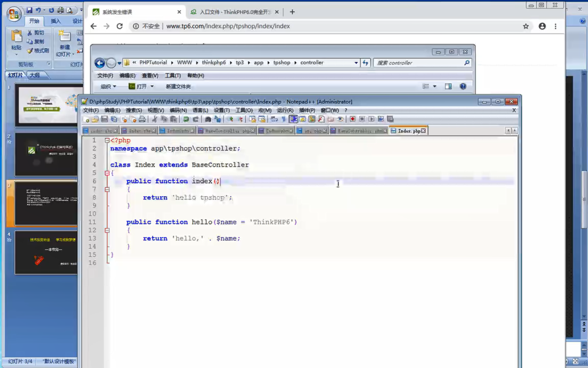Click the Chrome back arrow
Viewport: 588px width, 368px height.
pos(93,26)
